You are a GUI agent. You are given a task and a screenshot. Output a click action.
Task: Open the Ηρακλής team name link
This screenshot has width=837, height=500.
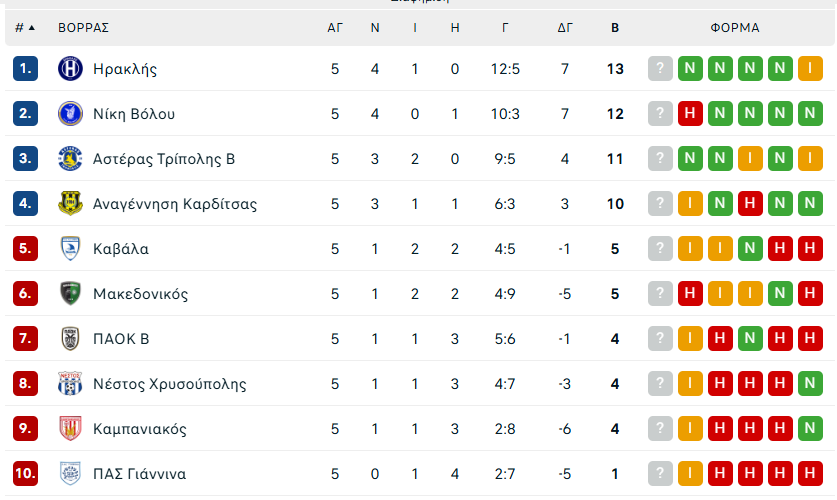[125, 69]
